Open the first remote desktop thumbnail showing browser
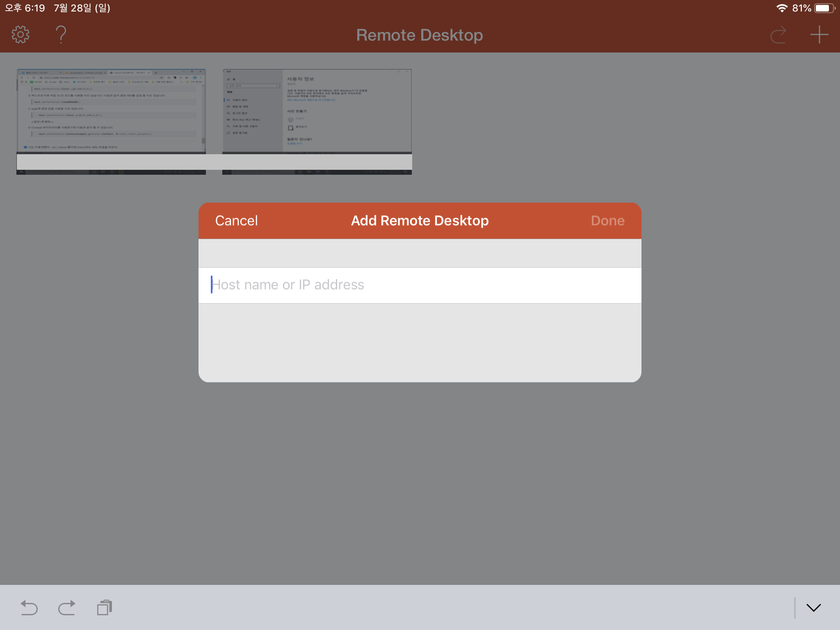Image resolution: width=840 pixels, height=630 pixels. 111,122
